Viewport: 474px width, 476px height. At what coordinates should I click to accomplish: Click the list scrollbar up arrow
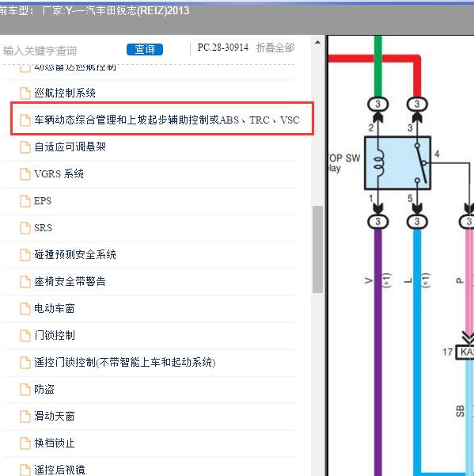coord(317,42)
